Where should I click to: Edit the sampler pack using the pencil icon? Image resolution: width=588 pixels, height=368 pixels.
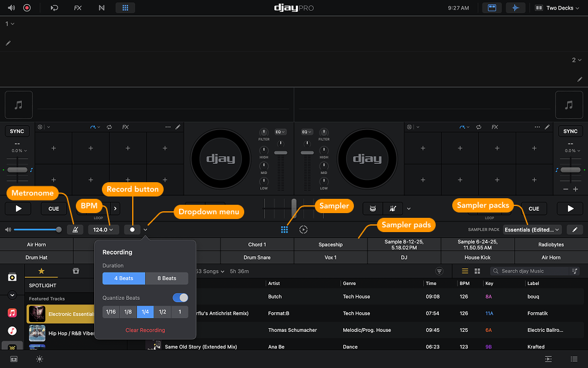coord(574,229)
